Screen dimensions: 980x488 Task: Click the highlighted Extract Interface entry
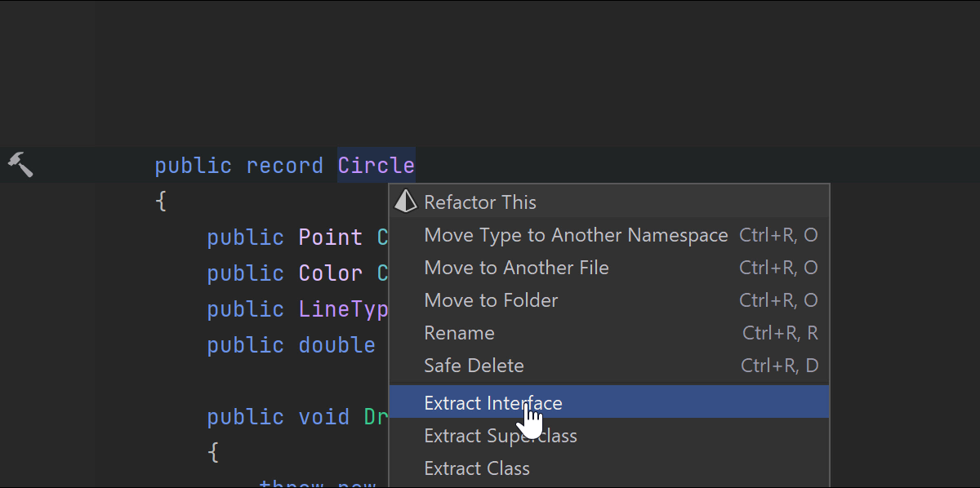[493, 402]
